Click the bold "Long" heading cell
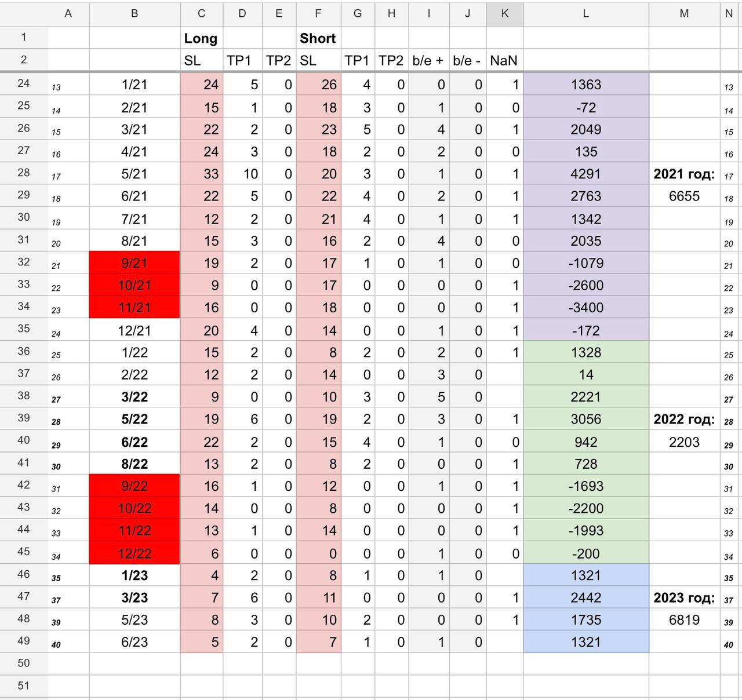This screenshot has width=742, height=700. click(x=201, y=38)
